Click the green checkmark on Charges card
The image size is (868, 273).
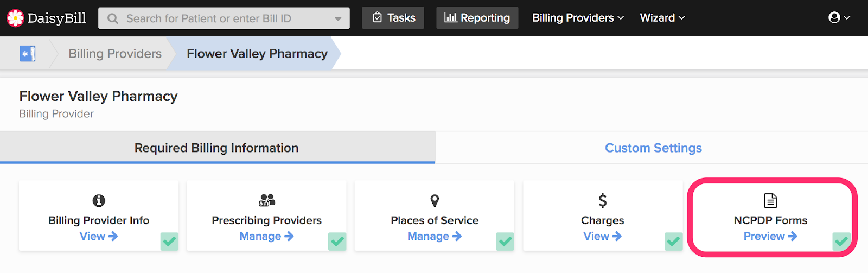(674, 241)
